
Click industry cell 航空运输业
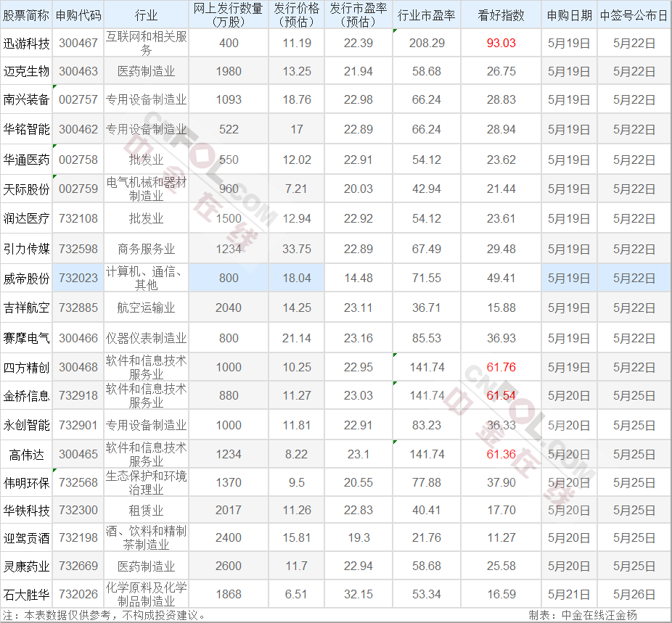pos(146,308)
